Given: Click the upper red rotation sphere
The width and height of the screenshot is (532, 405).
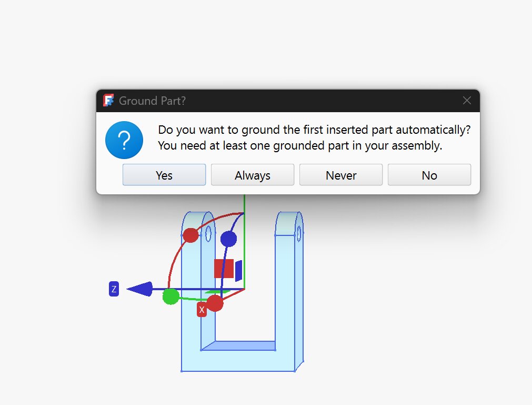Looking at the screenshot, I should tap(190, 235).
